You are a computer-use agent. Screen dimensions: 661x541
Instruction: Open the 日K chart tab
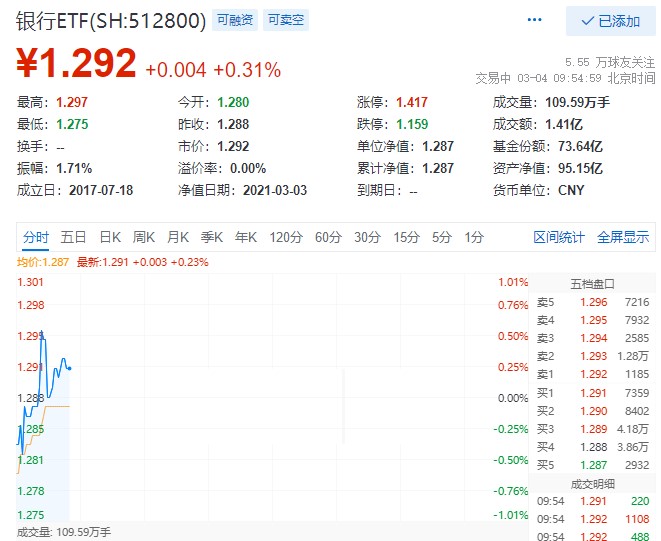(110, 237)
